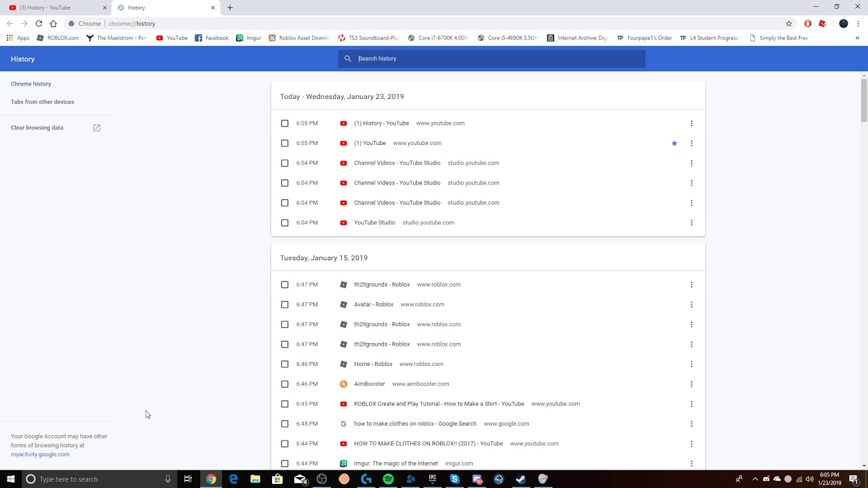868x488 pixels.
Task: Open new browser tab with plus button
Action: (230, 7)
